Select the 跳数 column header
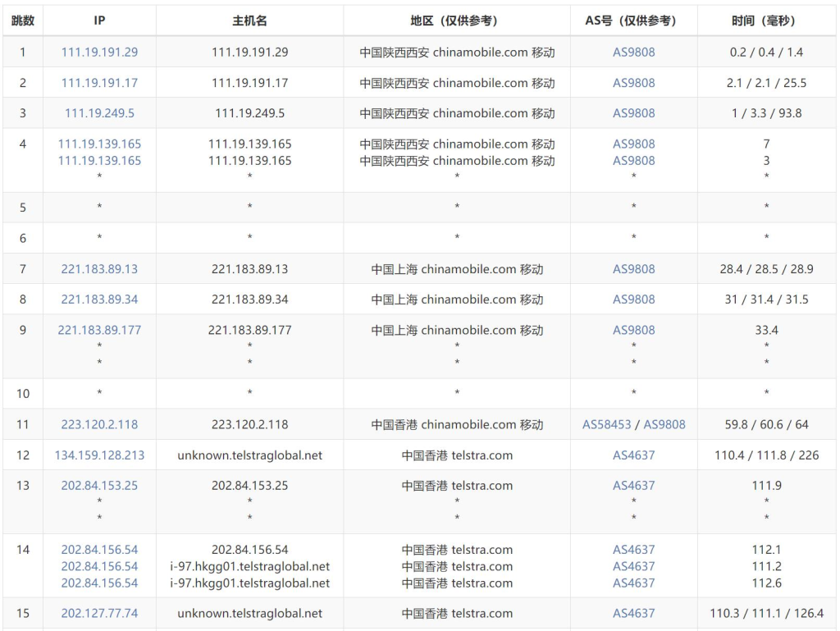840x631 pixels. click(22, 21)
